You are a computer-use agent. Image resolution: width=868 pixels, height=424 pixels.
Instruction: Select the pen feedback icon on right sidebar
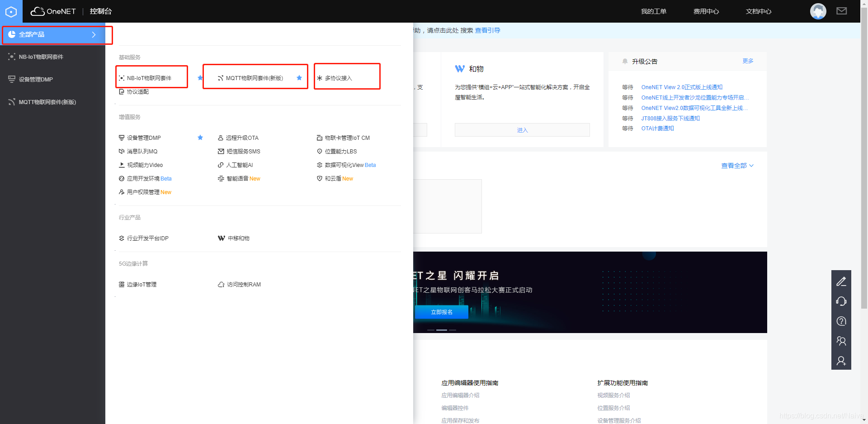(841, 281)
